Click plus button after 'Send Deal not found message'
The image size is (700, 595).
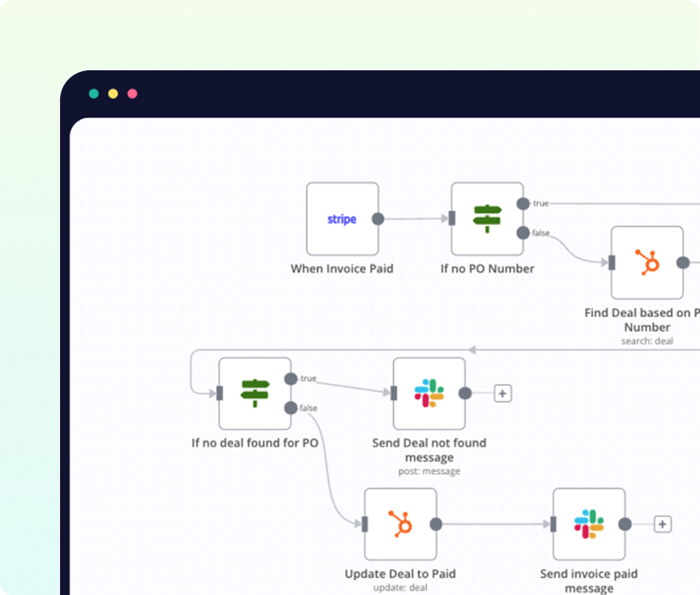click(x=503, y=394)
